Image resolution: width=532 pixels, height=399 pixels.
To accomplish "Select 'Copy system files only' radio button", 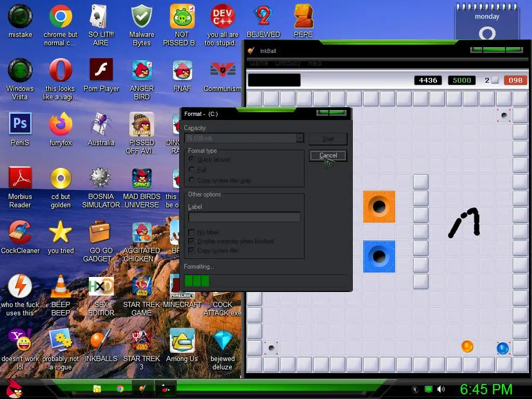I will 192,180.
